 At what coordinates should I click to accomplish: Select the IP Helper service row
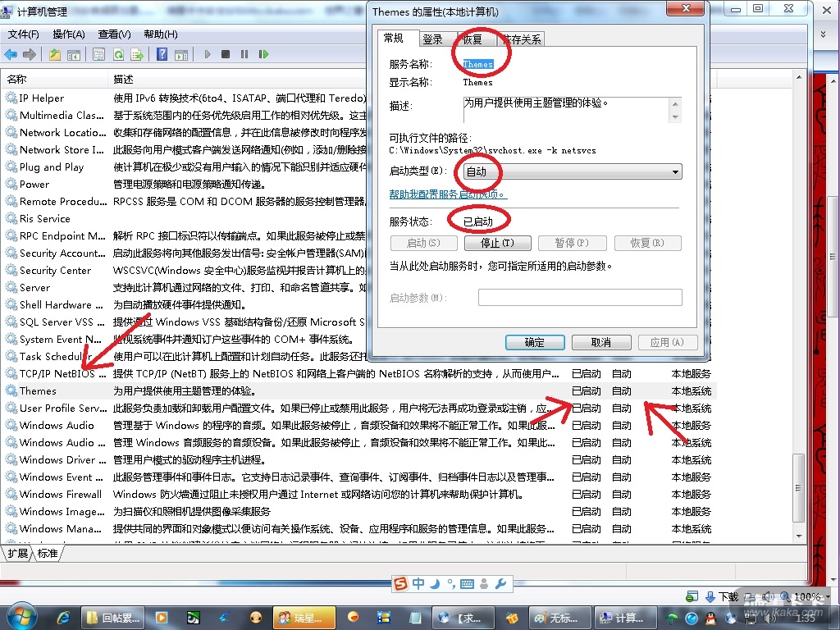[41, 98]
